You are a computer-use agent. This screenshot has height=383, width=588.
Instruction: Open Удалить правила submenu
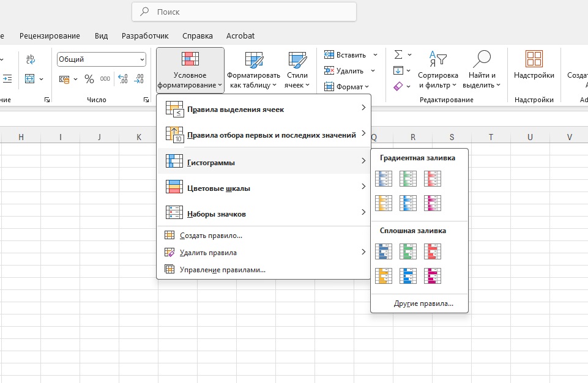tap(264, 253)
